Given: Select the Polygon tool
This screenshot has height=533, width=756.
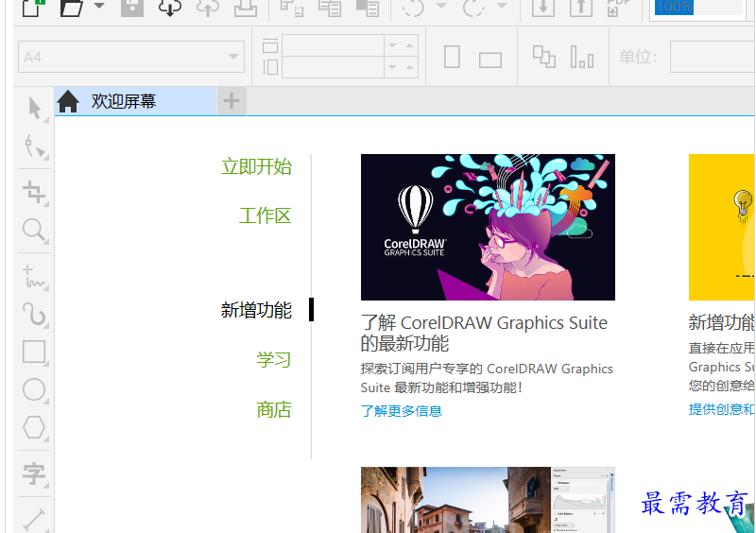Looking at the screenshot, I should 34,427.
